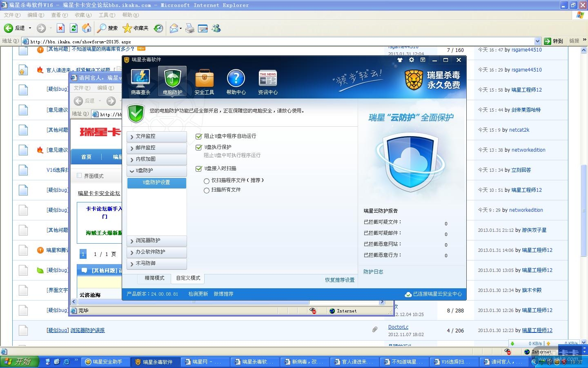The height and width of the screenshot is (368, 588).
Task: Toggle 界面模式 checkbox in background IE window
Action: [79, 176]
